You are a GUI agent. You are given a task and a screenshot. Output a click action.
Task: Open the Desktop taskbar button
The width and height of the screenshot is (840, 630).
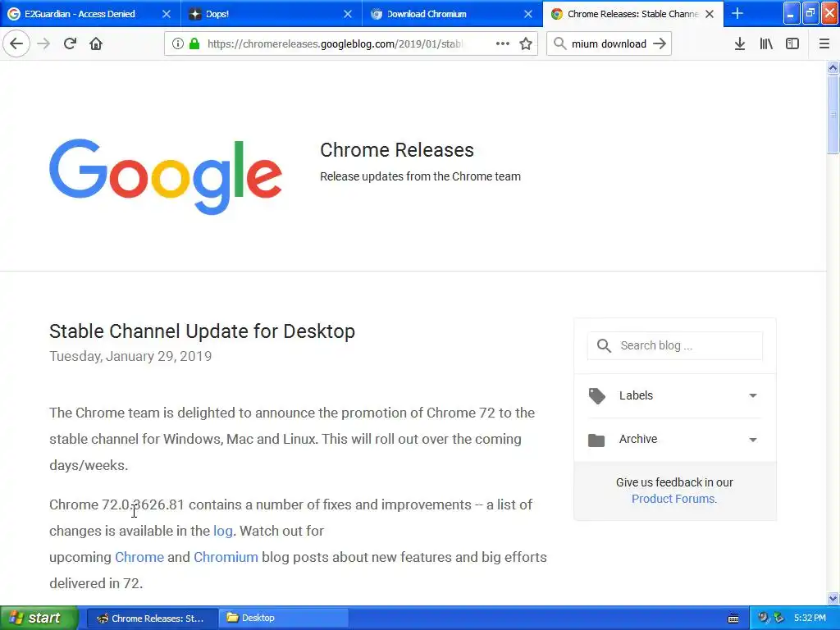tap(283, 619)
